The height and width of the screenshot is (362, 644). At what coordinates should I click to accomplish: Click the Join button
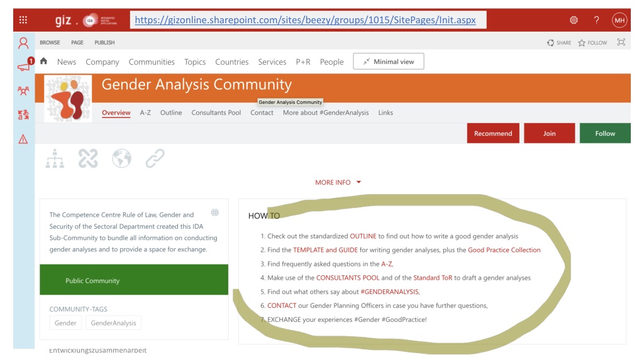click(x=549, y=133)
